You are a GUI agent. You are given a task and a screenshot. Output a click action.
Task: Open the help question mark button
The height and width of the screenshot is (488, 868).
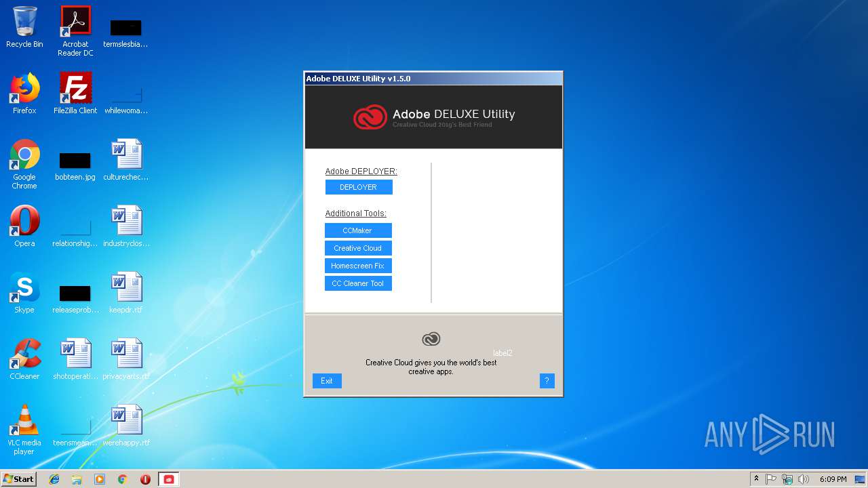coord(547,381)
